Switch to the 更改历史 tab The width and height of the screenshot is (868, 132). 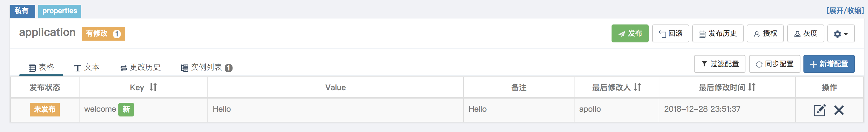coord(140,68)
